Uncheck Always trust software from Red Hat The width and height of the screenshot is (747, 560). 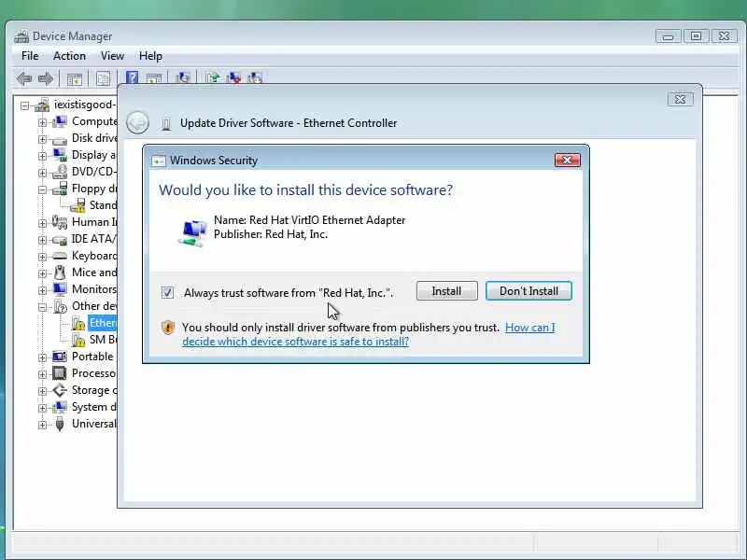(167, 292)
